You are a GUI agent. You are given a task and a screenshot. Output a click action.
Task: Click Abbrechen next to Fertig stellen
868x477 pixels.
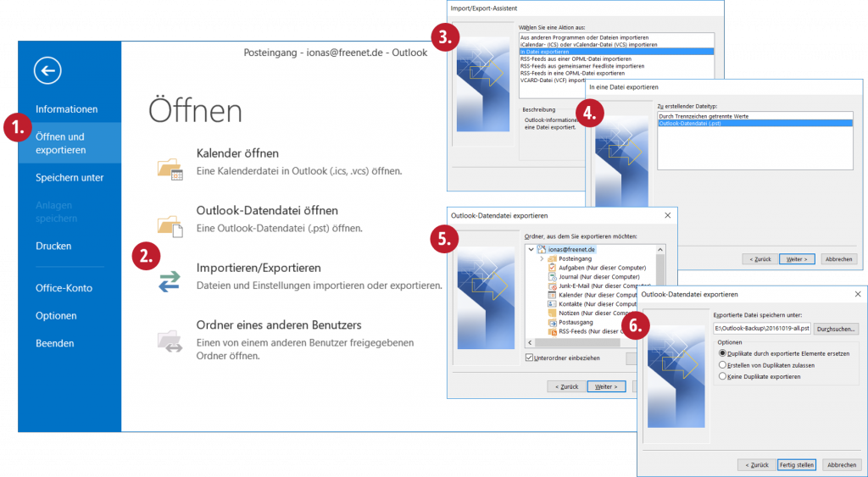842,465
